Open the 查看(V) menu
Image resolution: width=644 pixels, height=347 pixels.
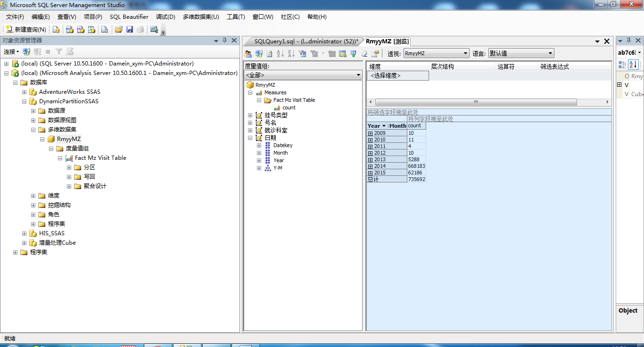(67, 17)
